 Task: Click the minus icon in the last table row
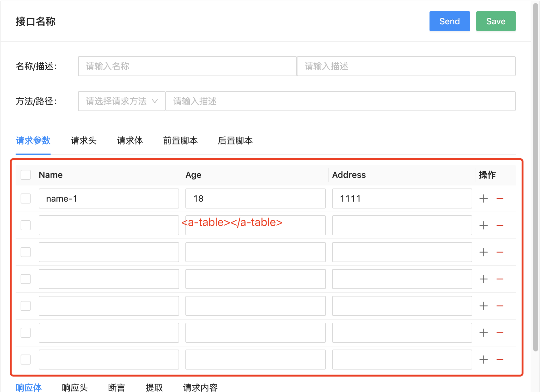click(500, 360)
